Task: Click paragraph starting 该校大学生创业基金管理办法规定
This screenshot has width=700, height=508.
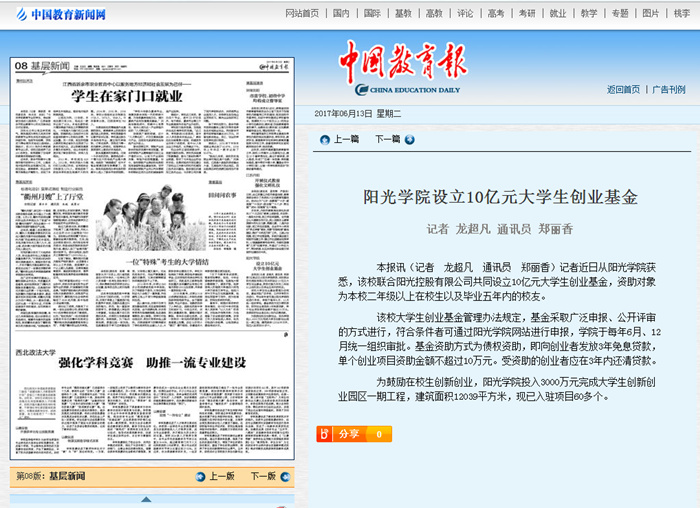Action: point(499,339)
